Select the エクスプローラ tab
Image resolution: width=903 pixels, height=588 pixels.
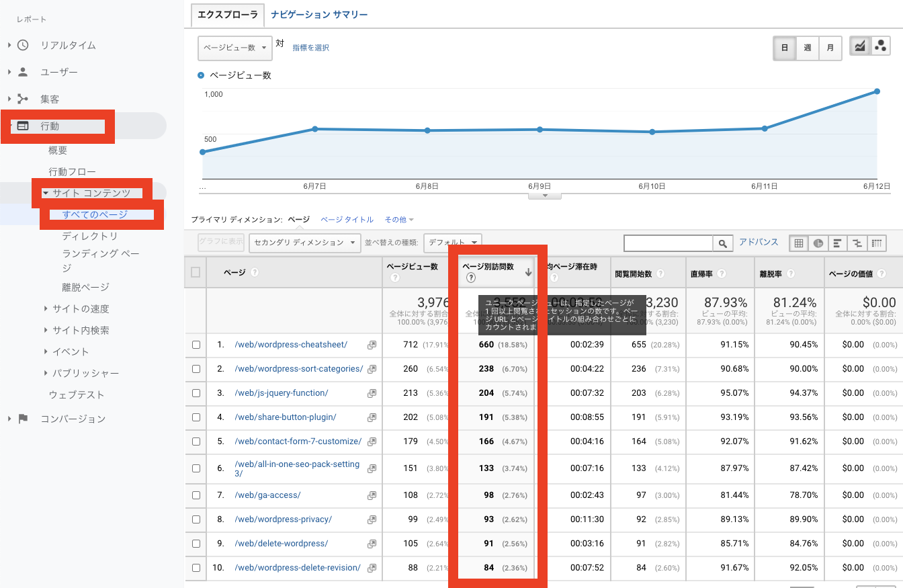(x=228, y=14)
